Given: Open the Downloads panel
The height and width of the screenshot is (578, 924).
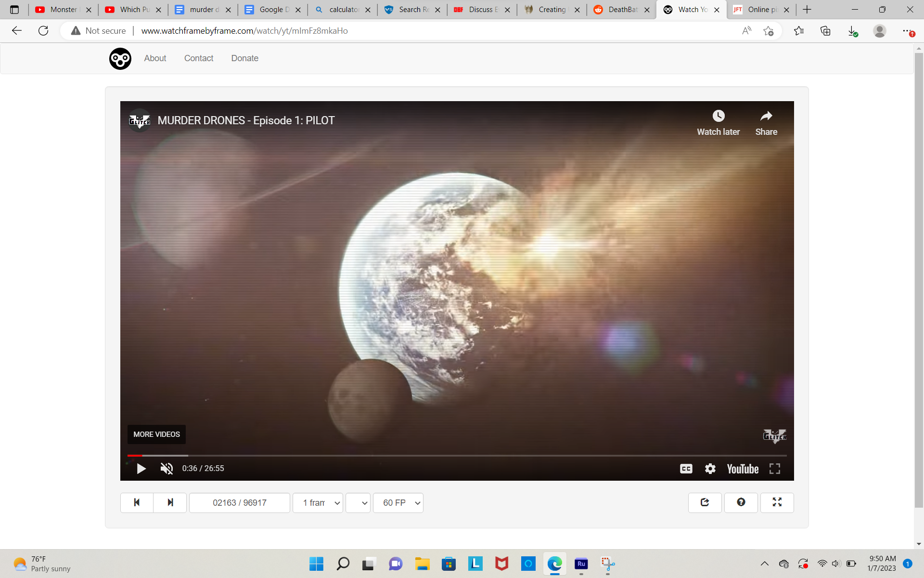Looking at the screenshot, I should click(852, 31).
